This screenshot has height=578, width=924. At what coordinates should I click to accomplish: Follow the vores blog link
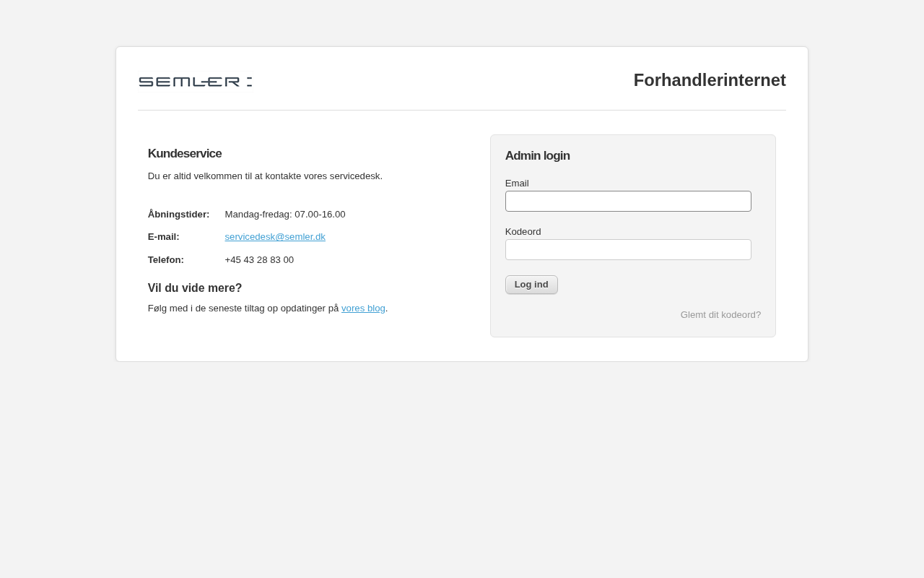(363, 309)
